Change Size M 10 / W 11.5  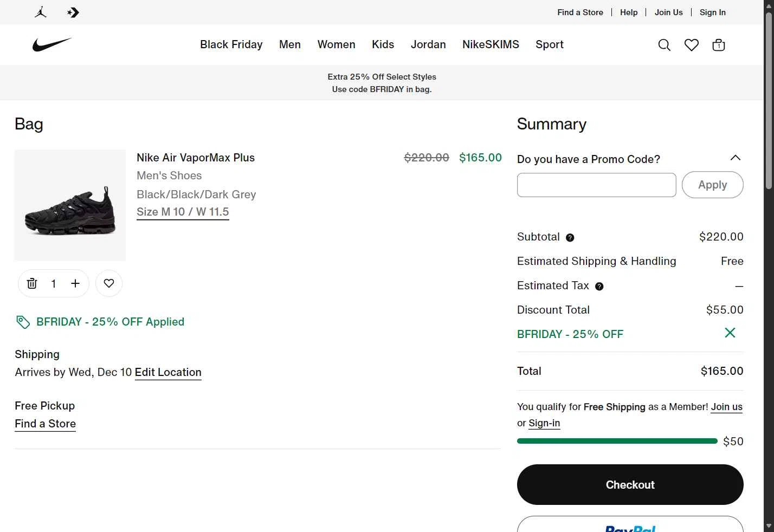coord(183,212)
